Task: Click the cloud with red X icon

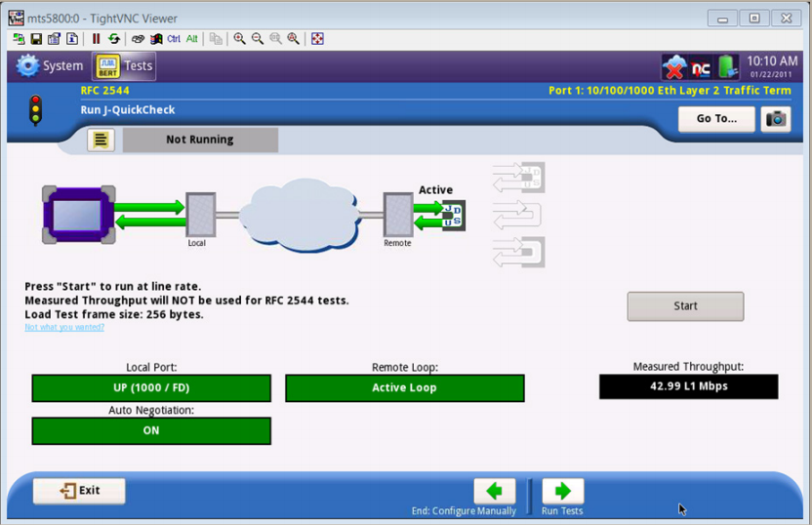Action: [673, 66]
